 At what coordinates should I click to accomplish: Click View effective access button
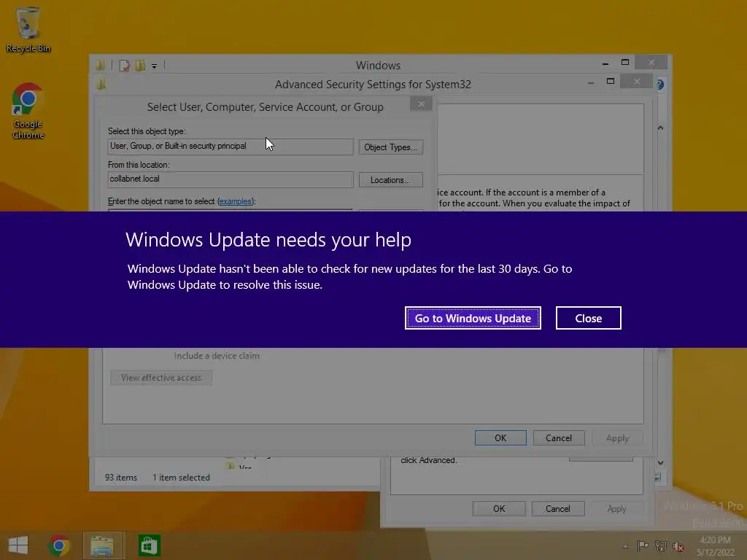[161, 378]
